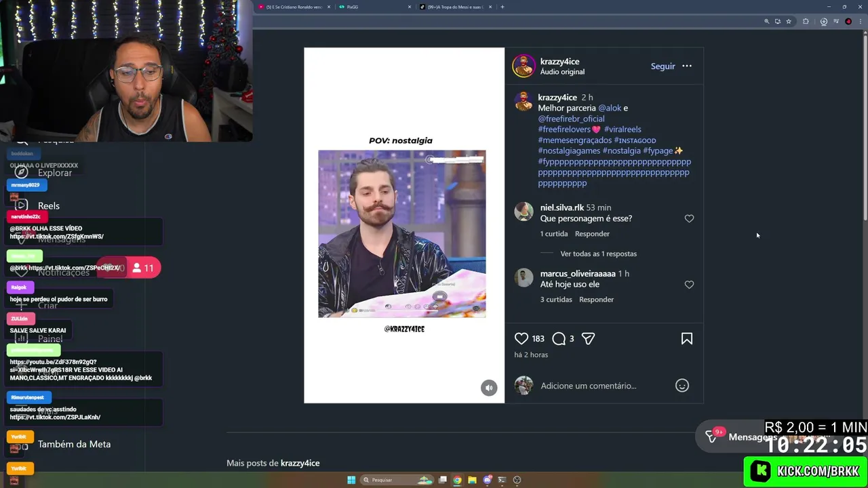Open the Chrome extensions puzzle icon
Viewport: 868px width, 488px height.
pos(806,22)
